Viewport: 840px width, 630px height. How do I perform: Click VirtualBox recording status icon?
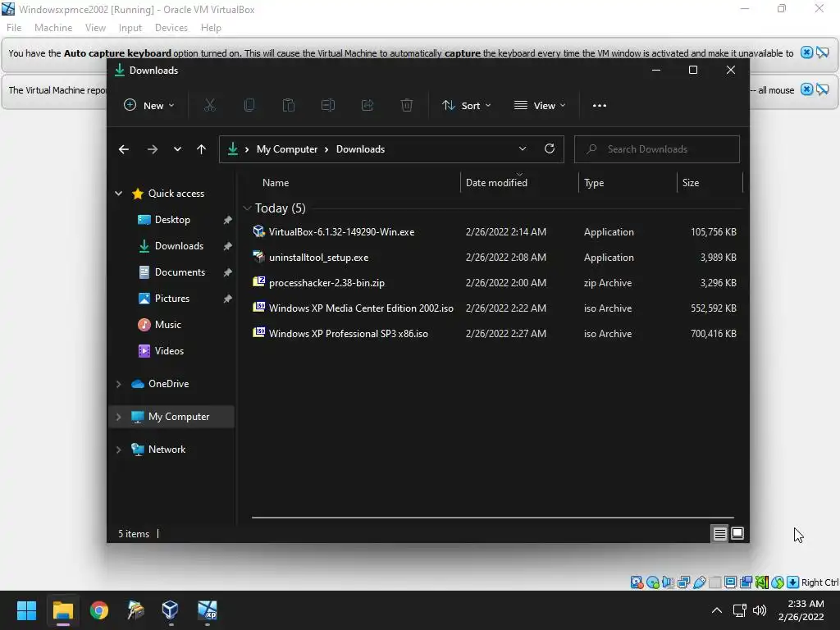(x=746, y=582)
